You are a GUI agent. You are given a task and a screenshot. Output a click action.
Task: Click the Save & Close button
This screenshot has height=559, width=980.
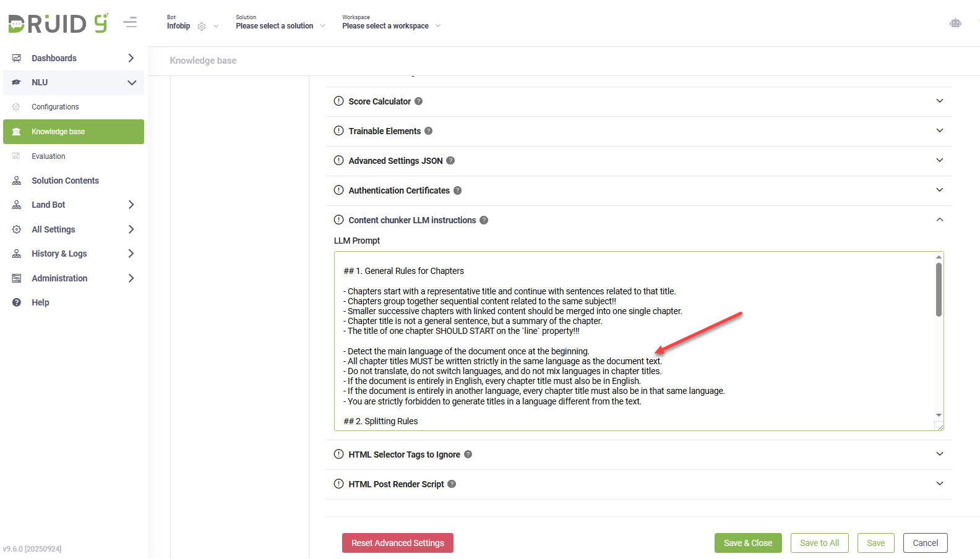click(x=748, y=543)
